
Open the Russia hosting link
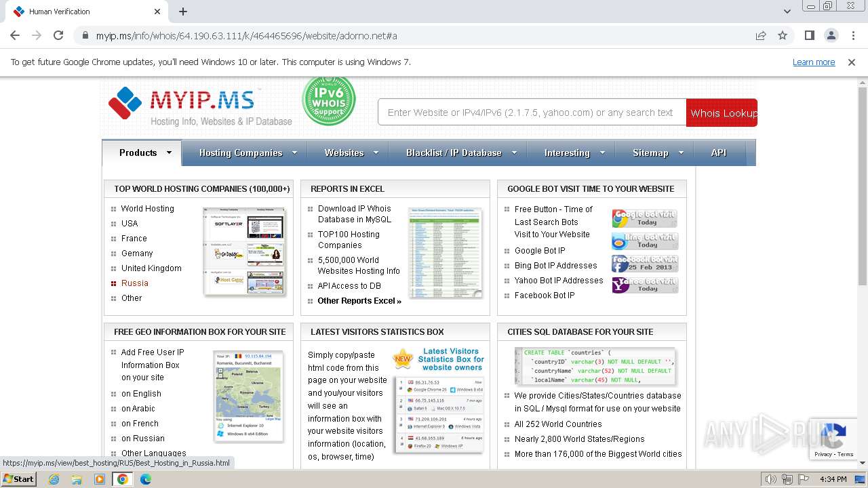[135, 283]
